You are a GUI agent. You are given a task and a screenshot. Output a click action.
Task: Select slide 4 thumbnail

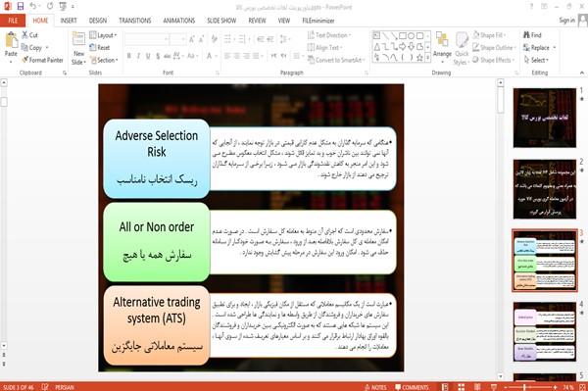(x=545, y=332)
